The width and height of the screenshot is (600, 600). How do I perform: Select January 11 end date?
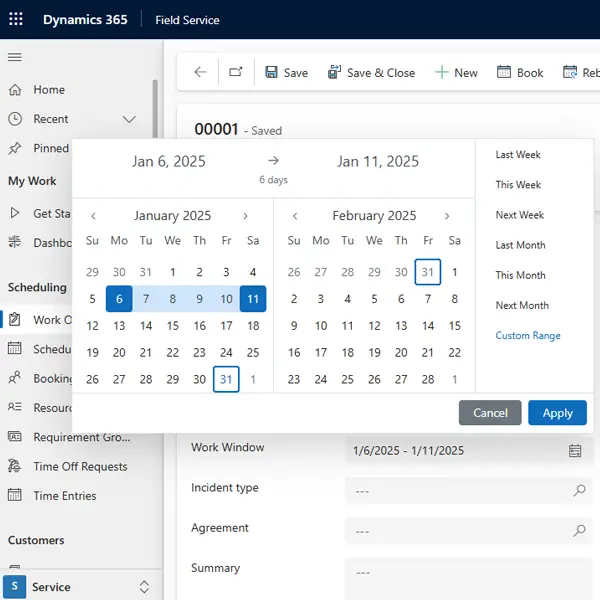coord(253,299)
